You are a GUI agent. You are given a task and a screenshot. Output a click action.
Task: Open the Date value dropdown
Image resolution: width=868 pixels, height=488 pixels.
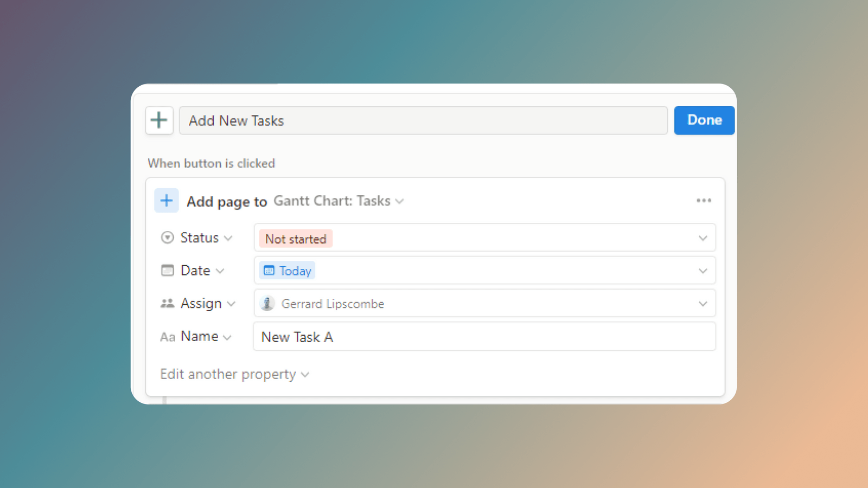point(703,270)
